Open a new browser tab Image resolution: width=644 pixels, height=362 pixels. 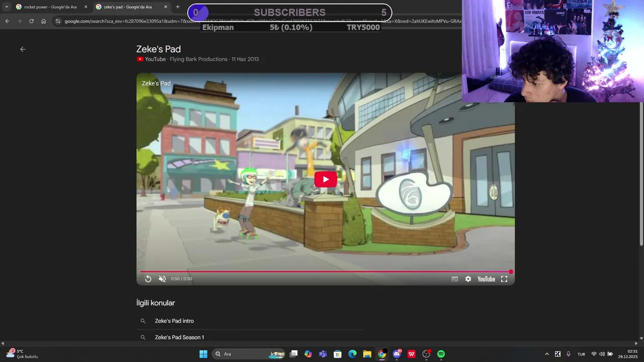click(x=178, y=7)
